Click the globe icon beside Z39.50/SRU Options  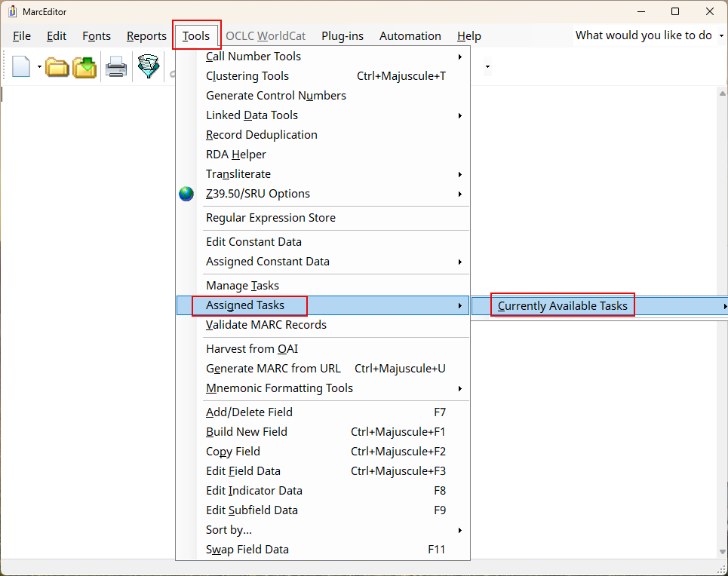tap(186, 194)
